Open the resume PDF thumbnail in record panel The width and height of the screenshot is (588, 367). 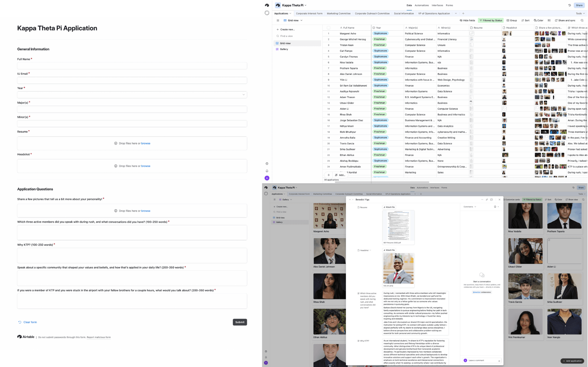click(x=398, y=226)
